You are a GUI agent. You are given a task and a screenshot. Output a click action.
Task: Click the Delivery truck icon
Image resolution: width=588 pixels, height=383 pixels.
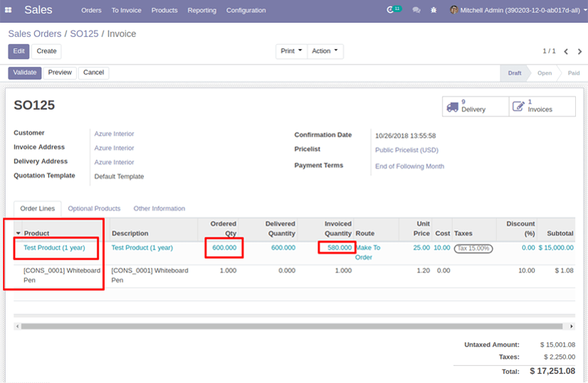pyautogui.click(x=453, y=106)
